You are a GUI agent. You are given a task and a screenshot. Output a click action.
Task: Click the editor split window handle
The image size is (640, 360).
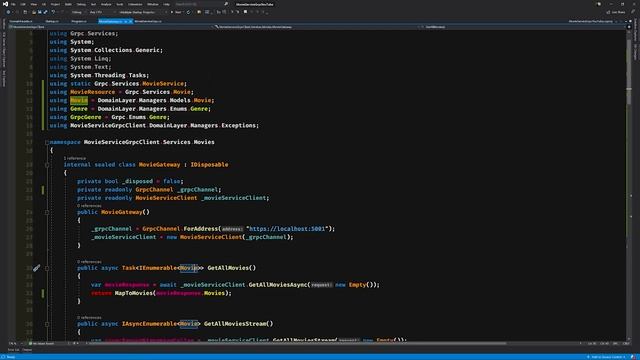(x=629, y=27)
